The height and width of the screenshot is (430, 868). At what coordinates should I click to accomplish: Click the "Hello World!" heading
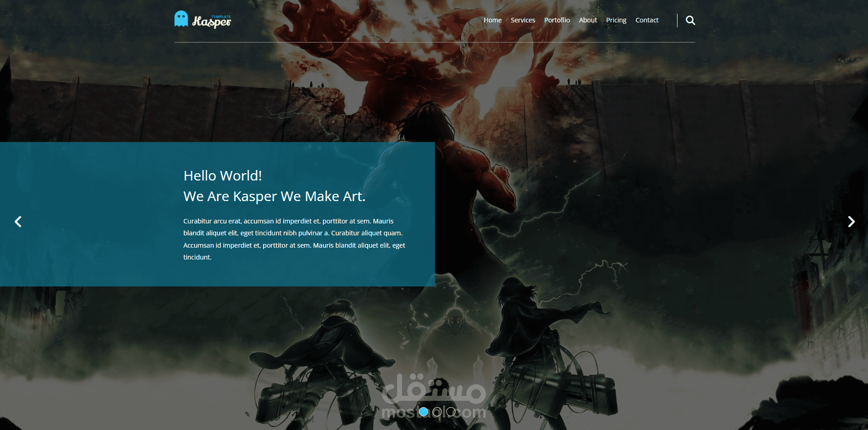point(223,175)
